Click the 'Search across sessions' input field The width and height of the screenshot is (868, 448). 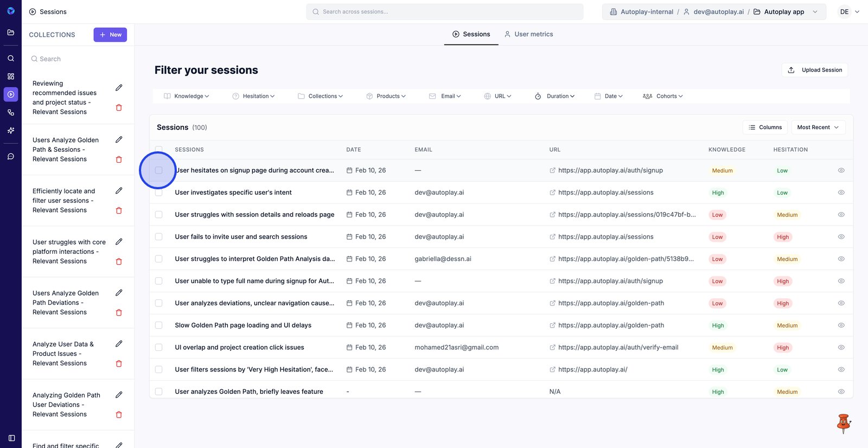[445, 12]
